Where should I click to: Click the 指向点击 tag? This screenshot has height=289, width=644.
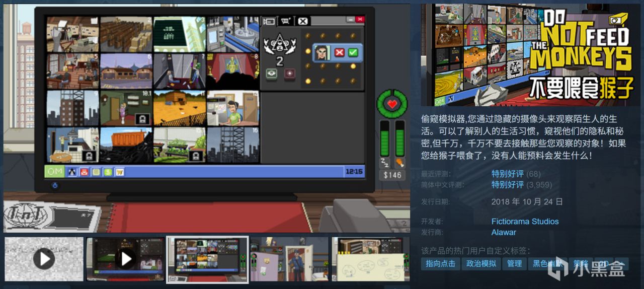coord(440,263)
